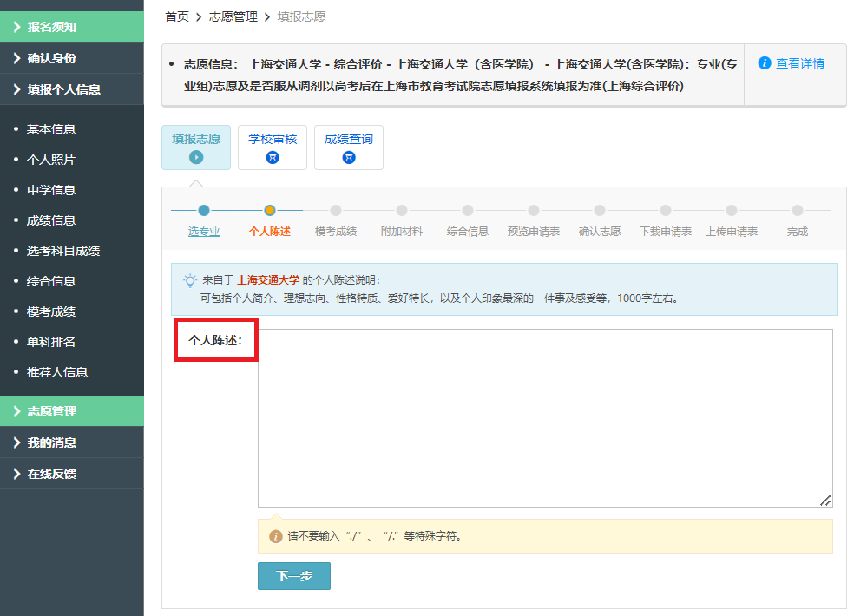Click the orange dot above 个人陈述
Image resolution: width=854 pixels, height=616 pixels.
click(270, 210)
